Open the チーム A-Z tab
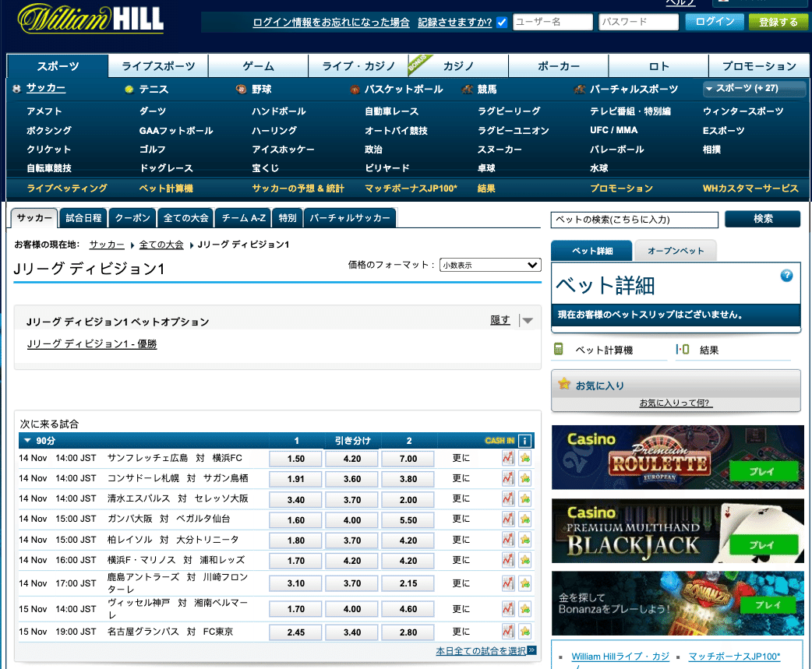 click(243, 218)
